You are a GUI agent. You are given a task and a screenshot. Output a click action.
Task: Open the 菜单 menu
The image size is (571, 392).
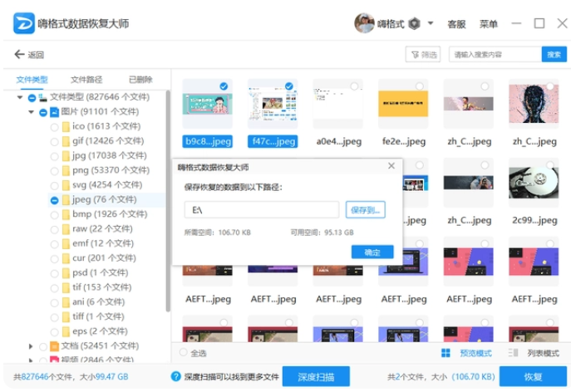coord(489,24)
